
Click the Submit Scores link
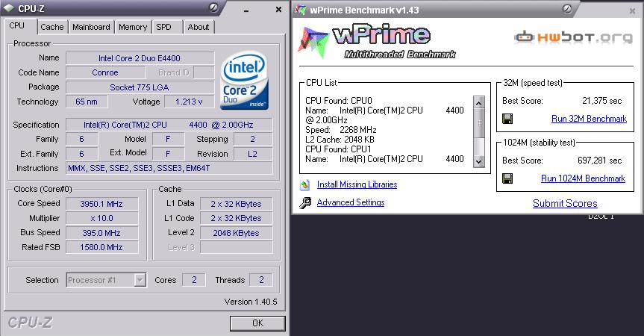[x=565, y=203]
